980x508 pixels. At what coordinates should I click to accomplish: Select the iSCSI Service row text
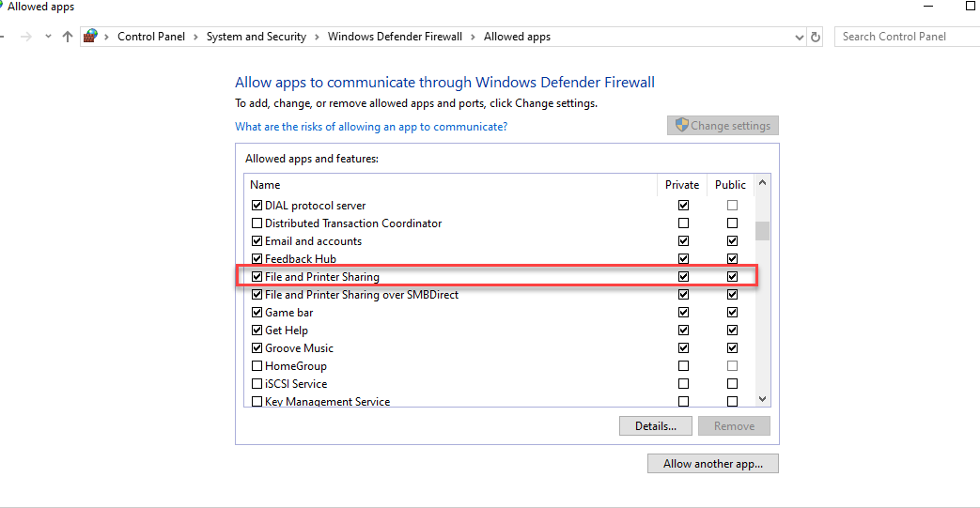point(296,384)
